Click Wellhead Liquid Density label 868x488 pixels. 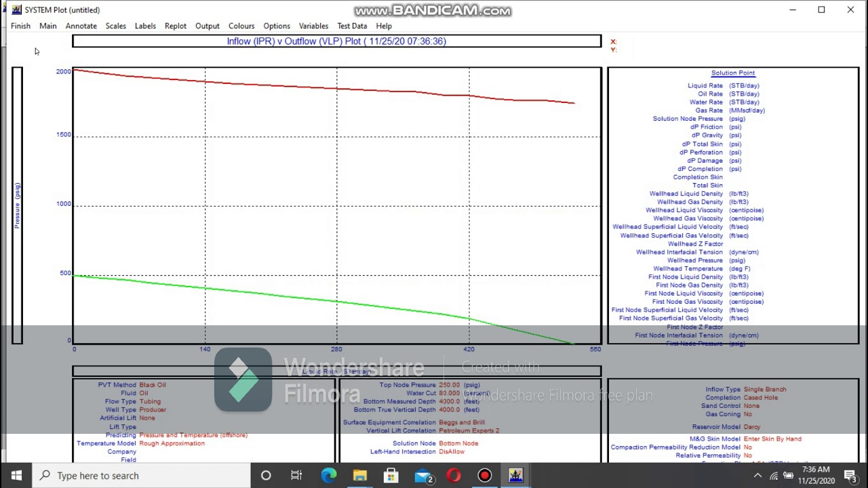tap(686, 194)
